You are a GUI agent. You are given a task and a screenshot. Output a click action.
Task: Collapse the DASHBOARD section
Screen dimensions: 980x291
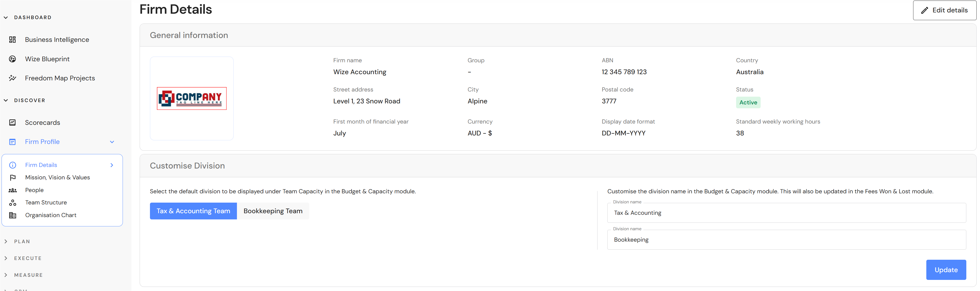coord(6,18)
